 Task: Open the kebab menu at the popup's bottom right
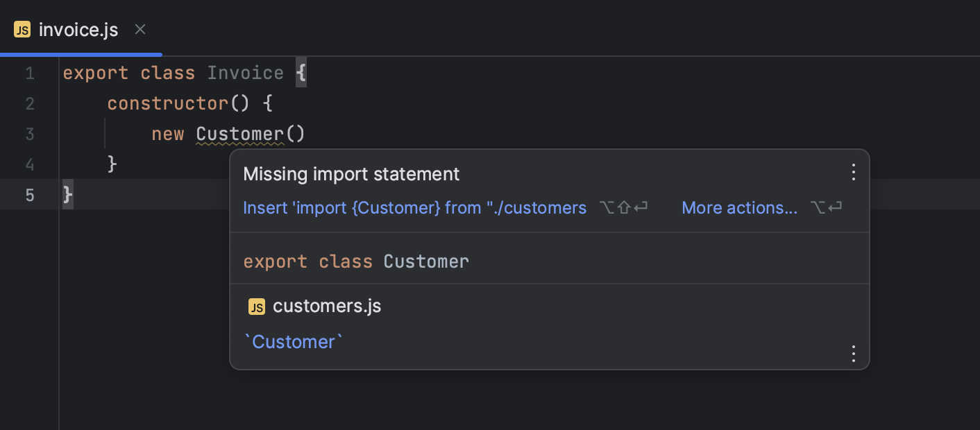pos(853,354)
